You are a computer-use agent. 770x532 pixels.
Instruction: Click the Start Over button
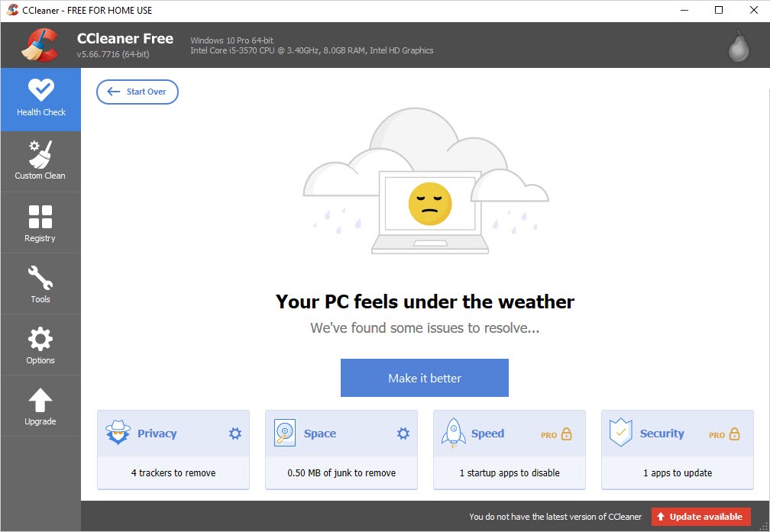(x=137, y=92)
